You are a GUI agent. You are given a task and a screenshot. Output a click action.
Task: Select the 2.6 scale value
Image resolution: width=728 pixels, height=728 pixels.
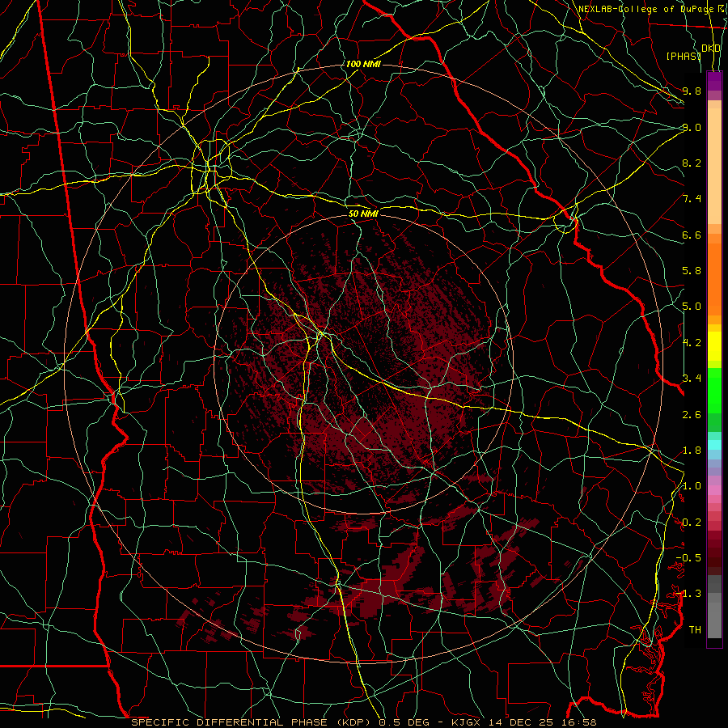[x=692, y=415]
